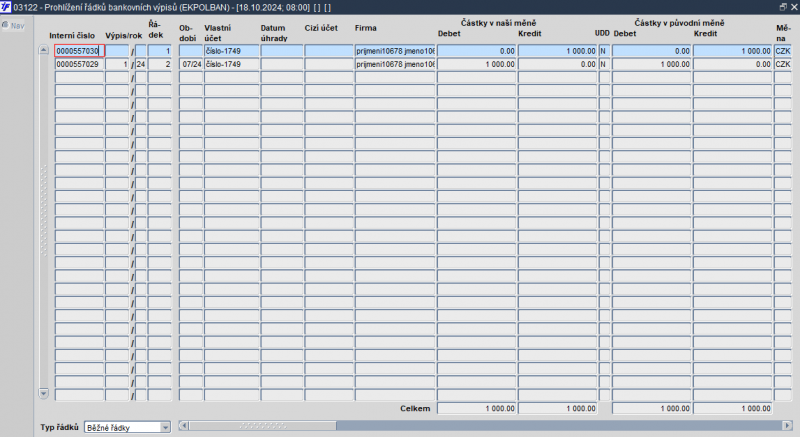Restore the inner window via restore button
Image resolution: width=800 pixels, height=437 pixels.
pos(783,7)
